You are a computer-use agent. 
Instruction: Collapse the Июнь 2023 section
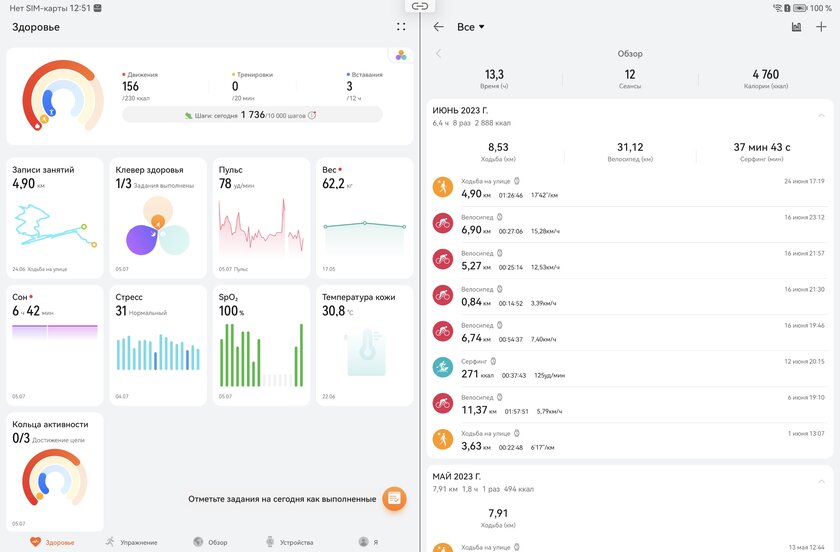(x=821, y=115)
